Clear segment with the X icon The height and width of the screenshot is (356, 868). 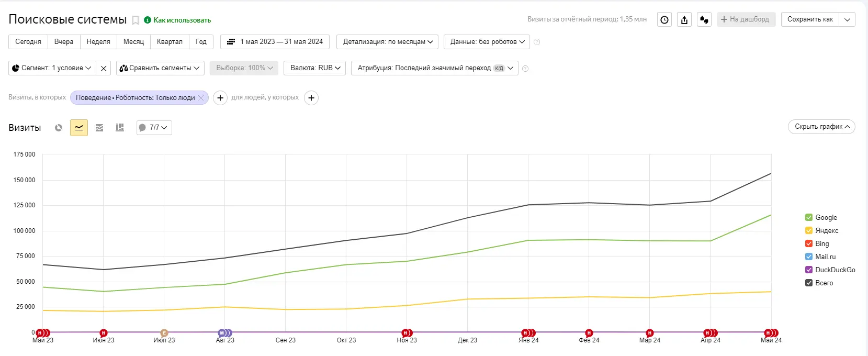click(104, 68)
